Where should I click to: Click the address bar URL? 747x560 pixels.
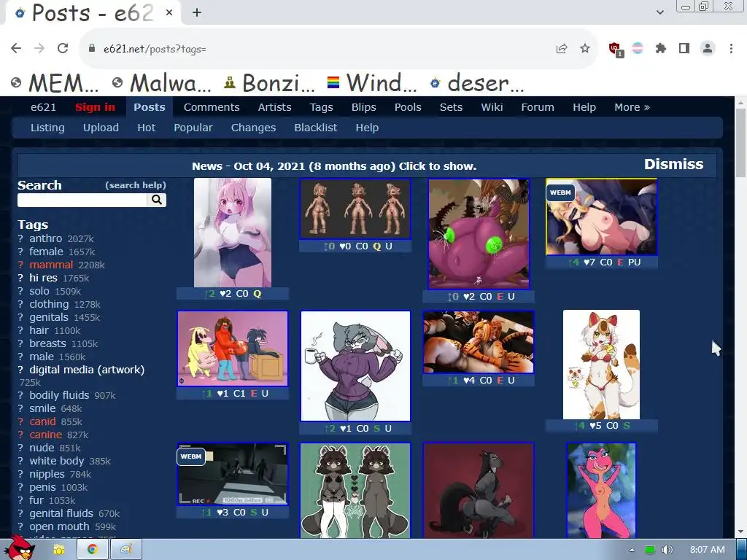point(155,49)
